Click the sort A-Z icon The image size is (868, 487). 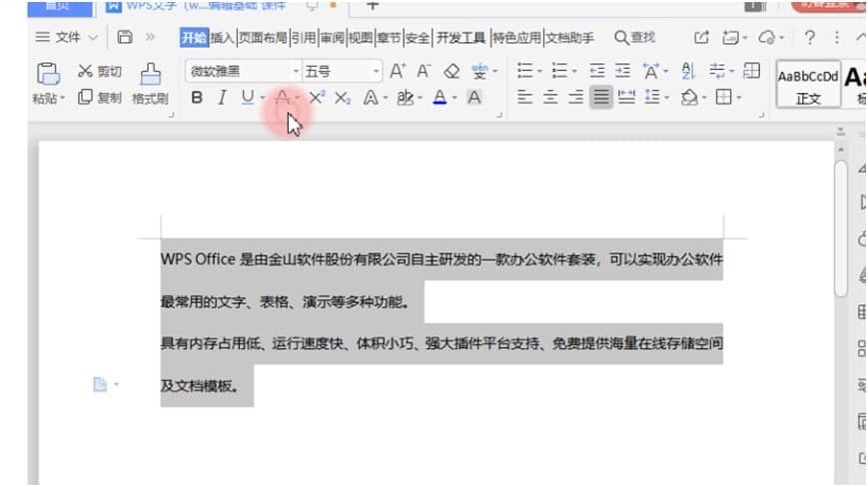tap(688, 71)
